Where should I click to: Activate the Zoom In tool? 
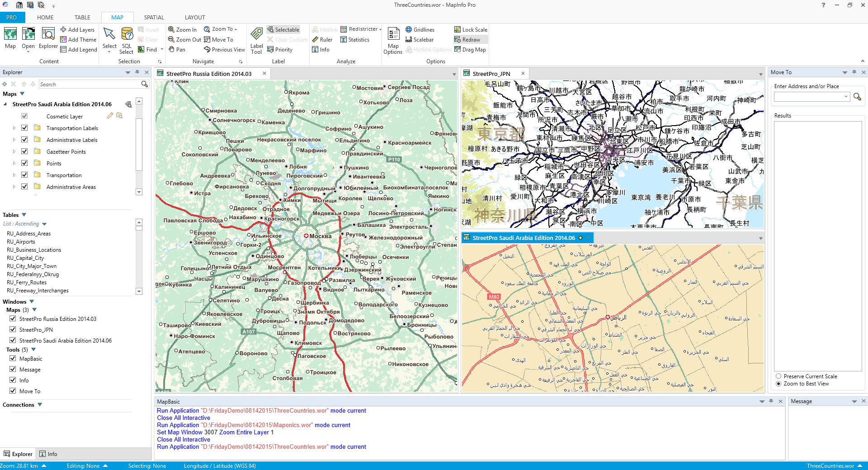[182, 29]
